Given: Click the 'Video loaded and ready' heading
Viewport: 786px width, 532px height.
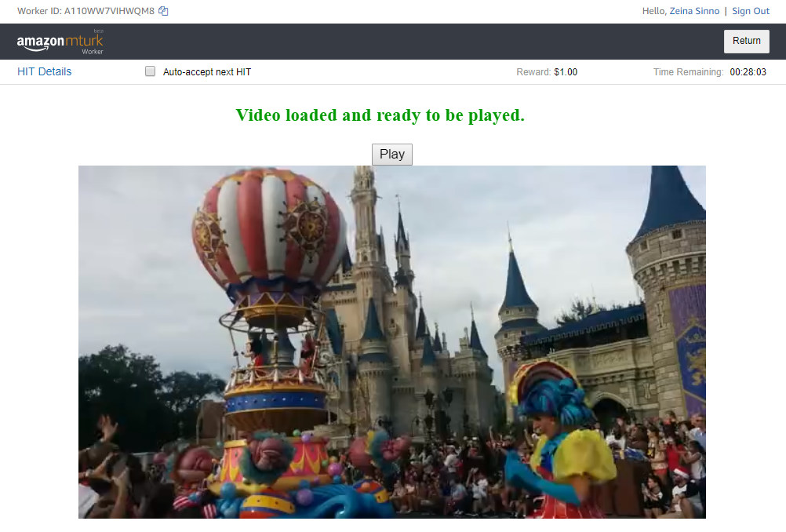Looking at the screenshot, I should 380,115.
